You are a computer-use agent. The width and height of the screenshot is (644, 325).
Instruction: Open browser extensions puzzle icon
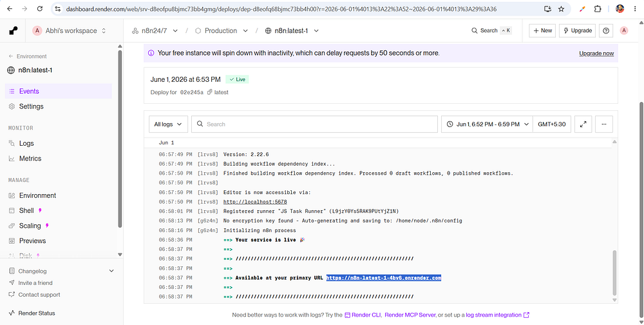598,8
